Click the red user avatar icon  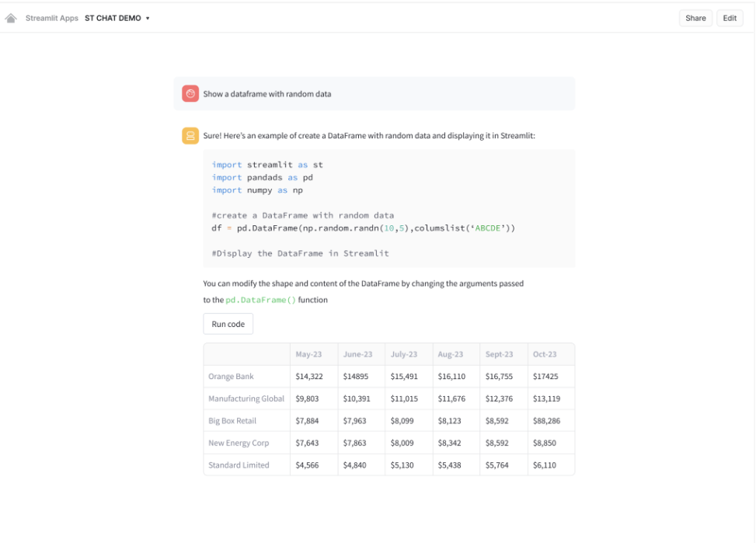(190, 93)
